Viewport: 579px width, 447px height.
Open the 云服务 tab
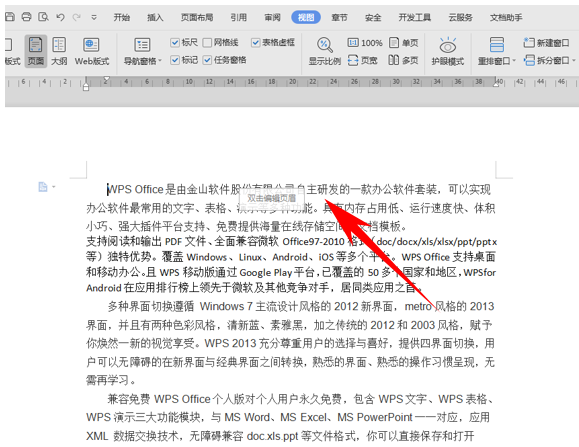[460, 17]
